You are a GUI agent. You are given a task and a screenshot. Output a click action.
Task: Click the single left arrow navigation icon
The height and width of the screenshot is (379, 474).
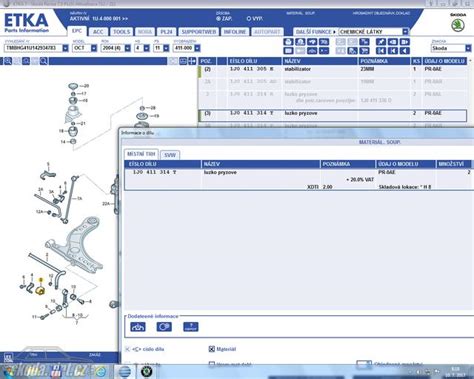[x=404, y=51]
